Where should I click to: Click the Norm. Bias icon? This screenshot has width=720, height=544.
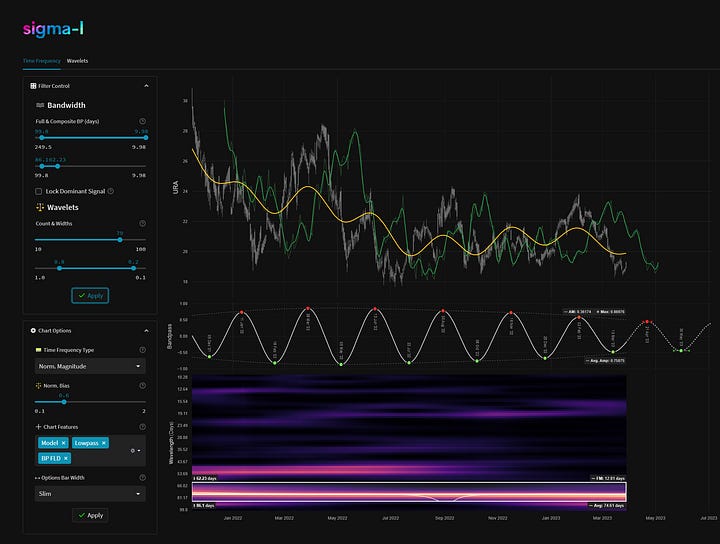pos(39,386)
